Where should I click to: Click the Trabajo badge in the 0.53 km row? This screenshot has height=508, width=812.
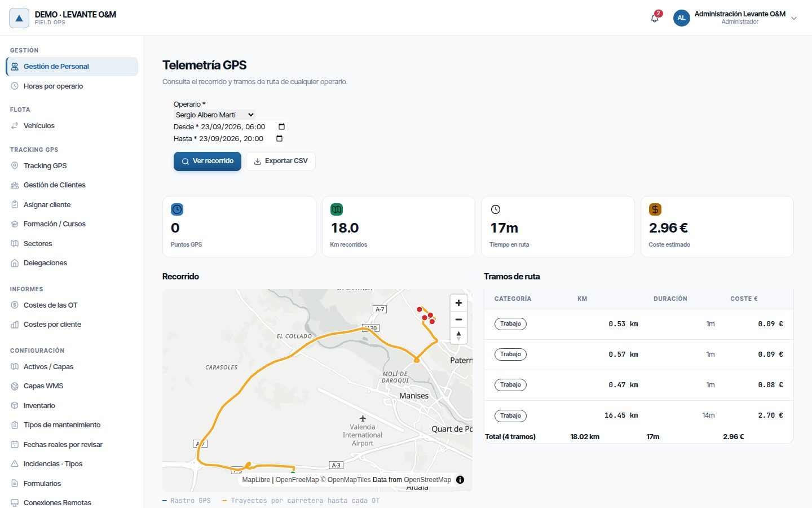tap(510, 324)
